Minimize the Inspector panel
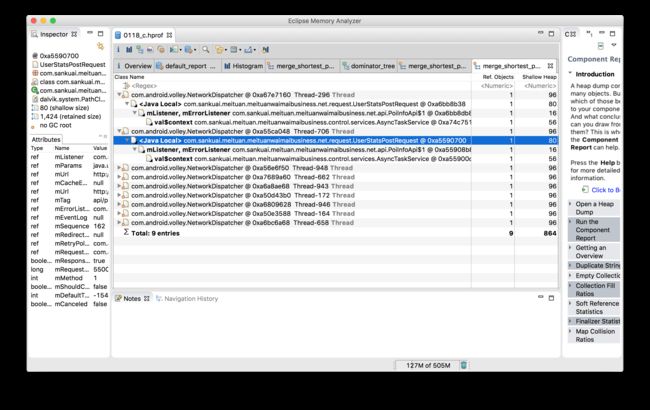The height and width of the screenshot is (410, 650). click(x=90, y=33)
